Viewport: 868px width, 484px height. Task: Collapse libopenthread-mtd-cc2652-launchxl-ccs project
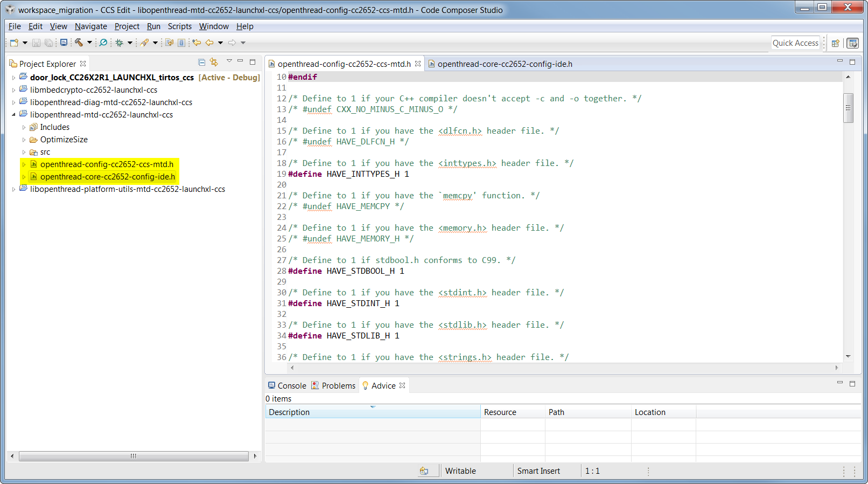pyautogui.click(x=13, y=115)
